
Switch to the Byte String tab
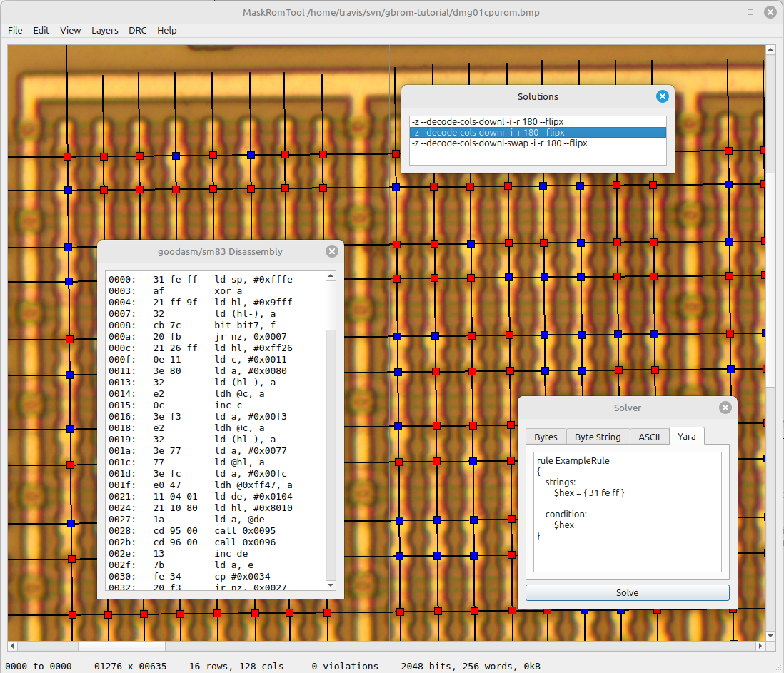pos(598,437)
